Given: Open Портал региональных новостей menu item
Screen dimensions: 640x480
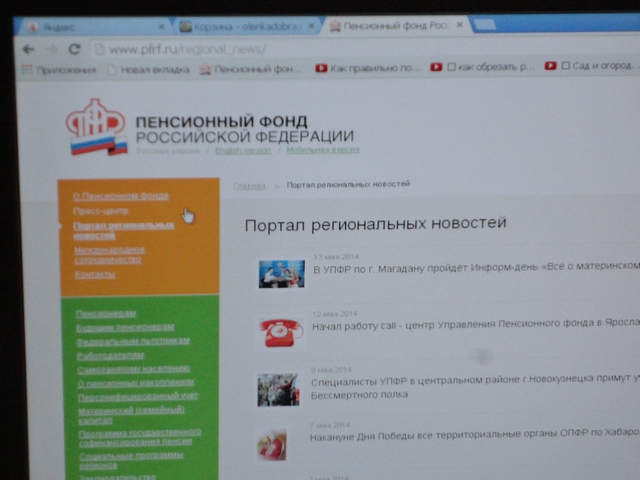Looking at the screenshot, I should click(x=124, y=230).
